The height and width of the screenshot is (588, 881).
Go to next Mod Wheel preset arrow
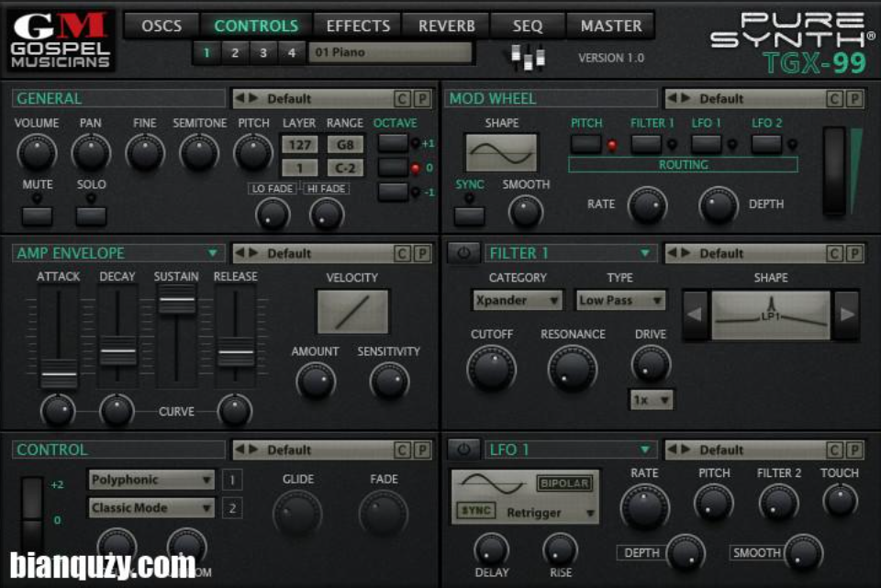[x=686, y=98]
